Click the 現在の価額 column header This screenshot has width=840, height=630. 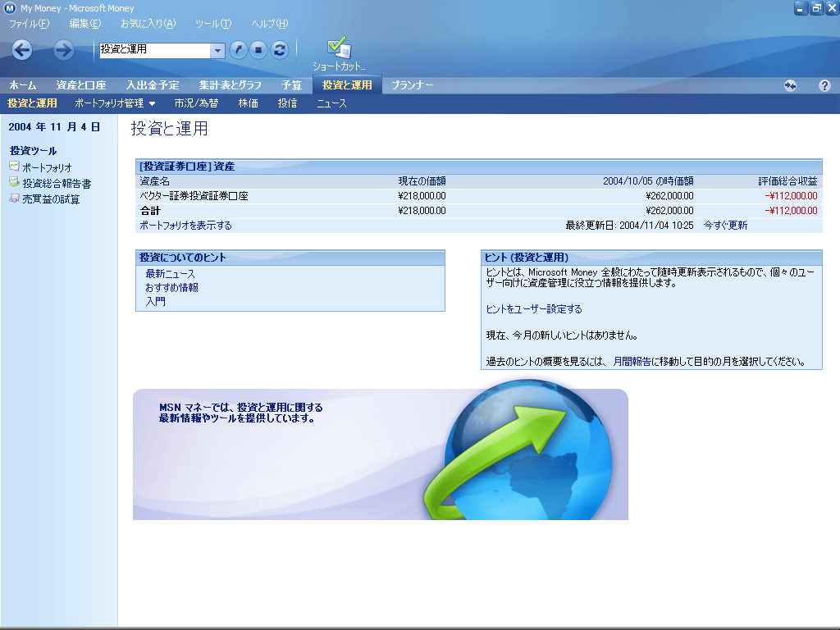422,181
